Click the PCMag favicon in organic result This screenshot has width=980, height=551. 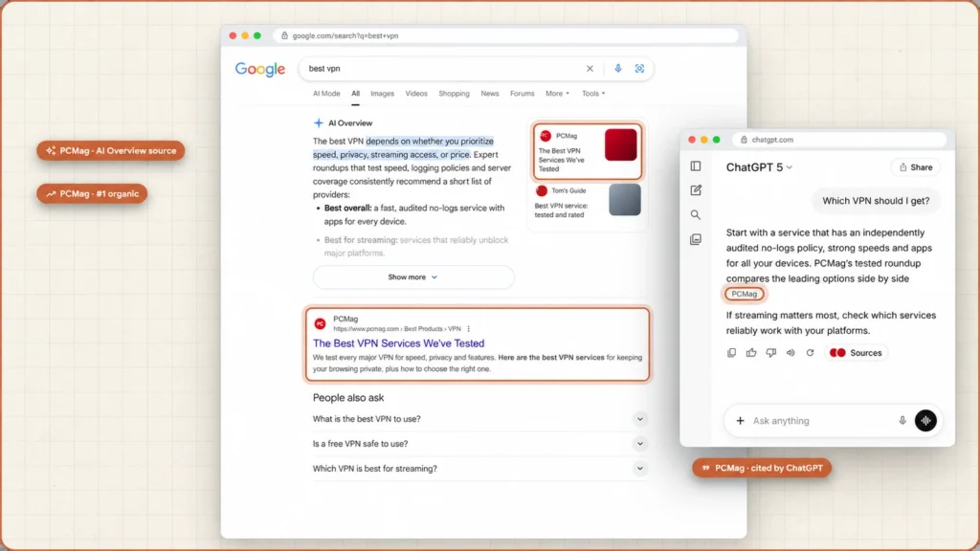click(x=320, y=323)
